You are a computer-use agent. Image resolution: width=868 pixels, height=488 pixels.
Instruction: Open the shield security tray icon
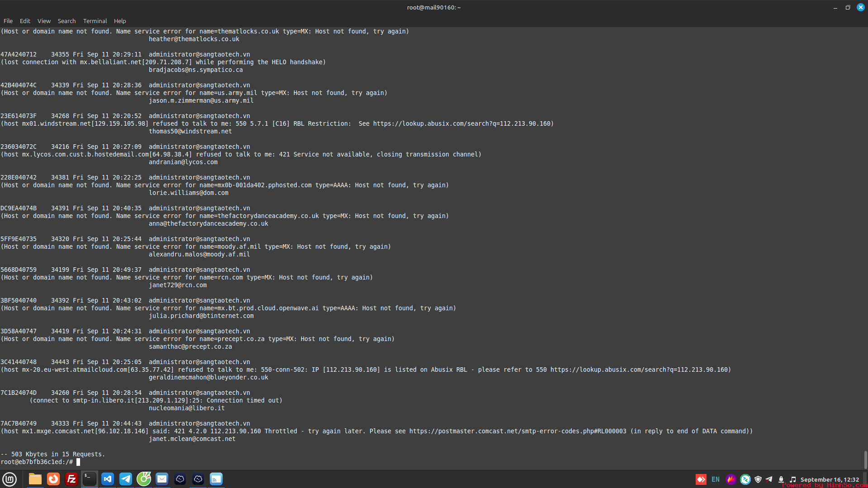[758, 479]
